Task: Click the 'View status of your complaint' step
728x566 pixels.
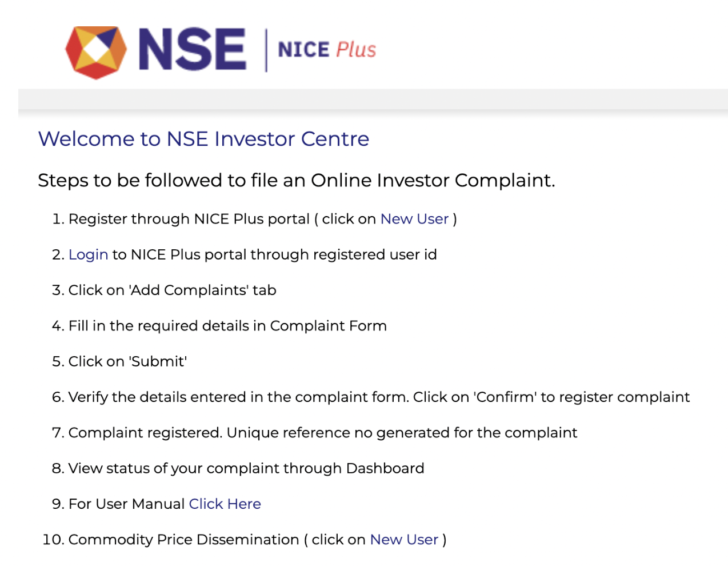Action: click(246, 468)
